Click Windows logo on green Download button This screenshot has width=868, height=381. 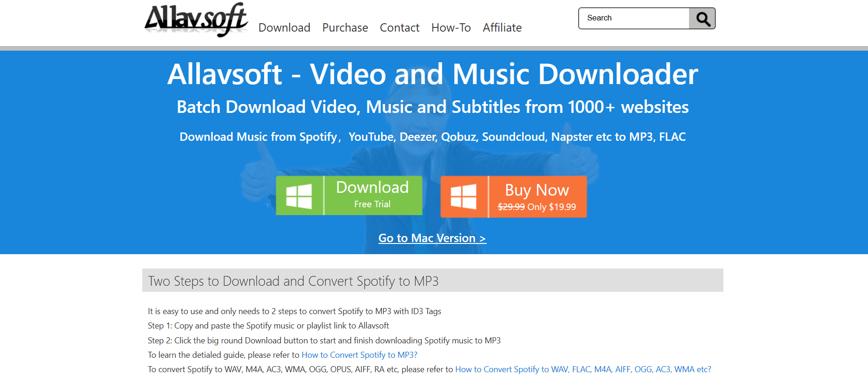pos(299,196)
